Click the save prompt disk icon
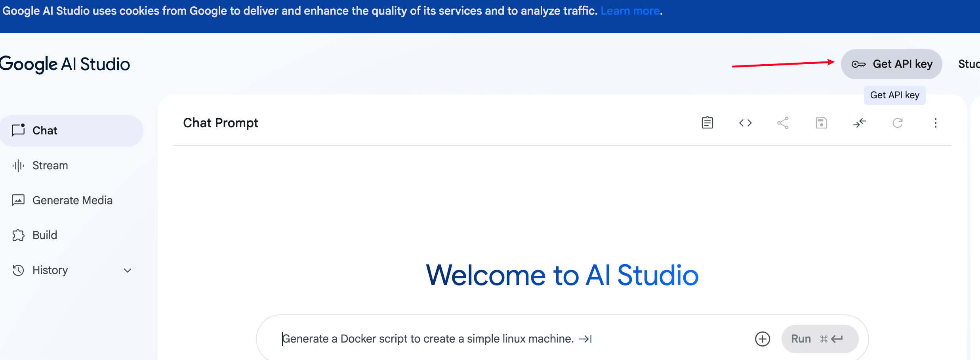The height and width of the screenshot is (360, 980). [821, 123]
